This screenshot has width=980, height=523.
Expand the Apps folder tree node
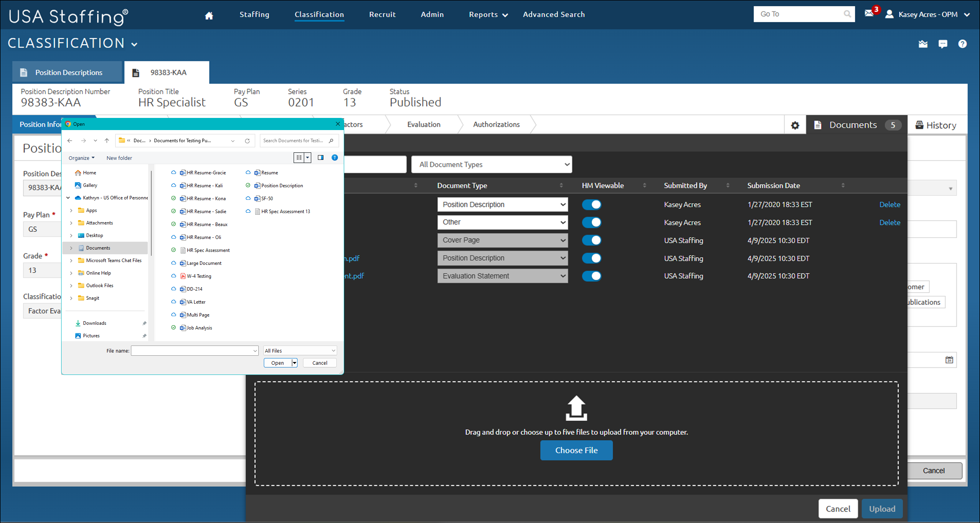pos(71,210)
